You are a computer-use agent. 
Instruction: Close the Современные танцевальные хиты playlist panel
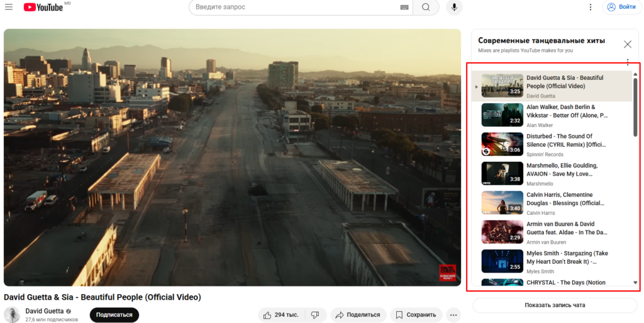click(627, 44)
